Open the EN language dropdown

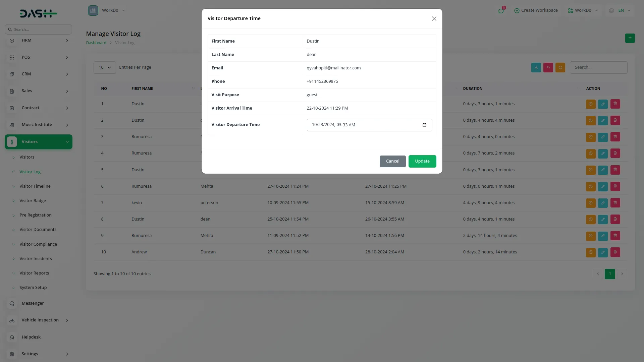621,10
